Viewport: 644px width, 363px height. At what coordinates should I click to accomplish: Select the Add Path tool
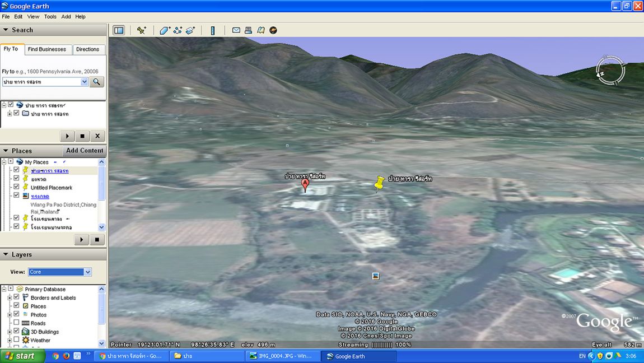click(178, 30)
